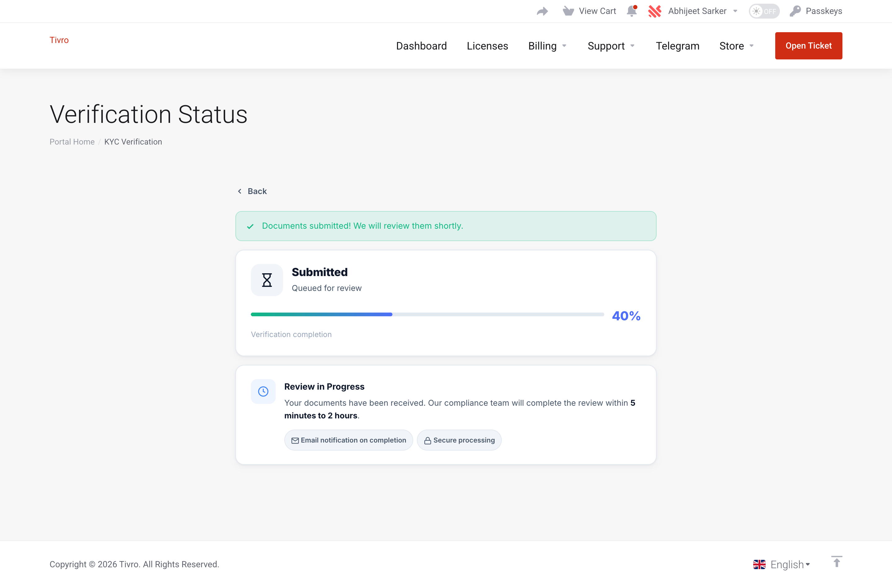Click the green checkmark in the success banner
The width and height of the screenshot is (892, 588).
(250, 226)
